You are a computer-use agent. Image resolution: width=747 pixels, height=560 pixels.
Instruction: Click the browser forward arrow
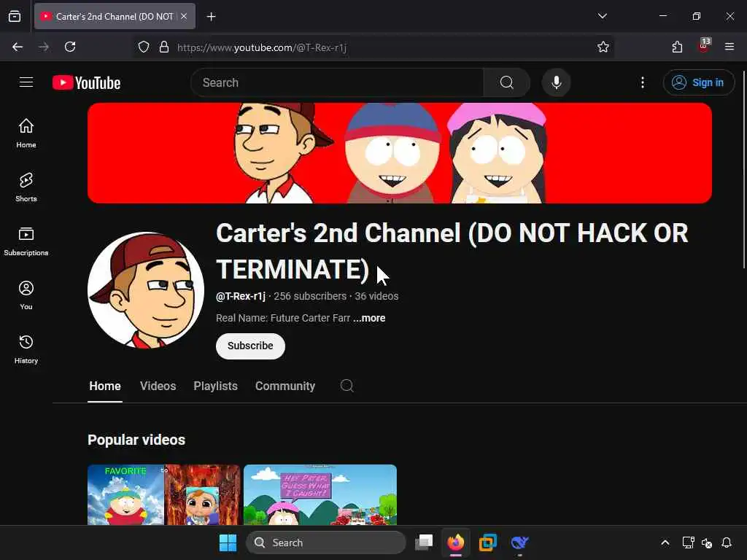[44, 47]
